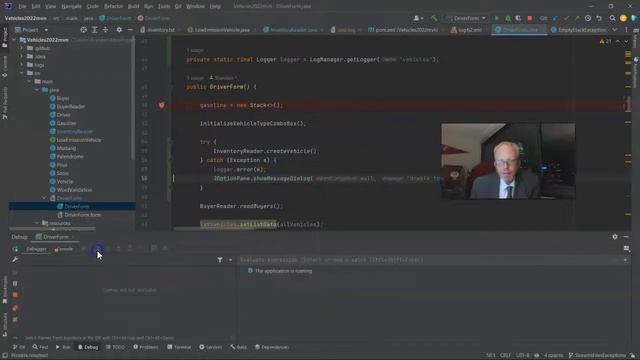Click the Pause Program icon in debug sidebar
The height and width of the screenshot is (360, 640).
(15, 283)
